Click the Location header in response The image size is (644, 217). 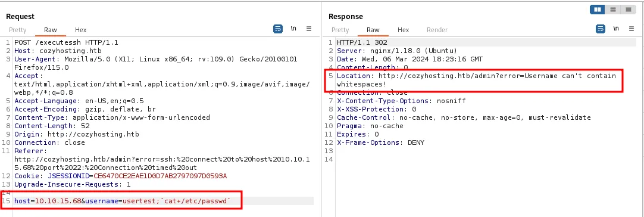click(x=476, y=80)
